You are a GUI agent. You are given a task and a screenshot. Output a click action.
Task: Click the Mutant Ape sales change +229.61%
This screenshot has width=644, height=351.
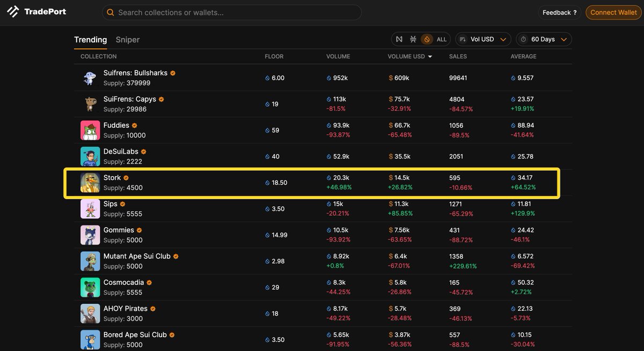click(462, 266)
